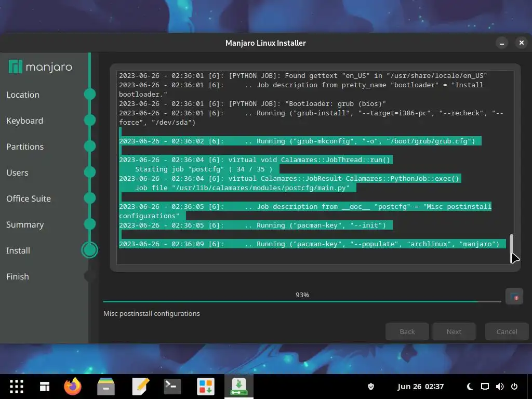This screenshot has width=532, height=399.
Task: Select the Partitions step in sidebar
Action: [25, 147]
